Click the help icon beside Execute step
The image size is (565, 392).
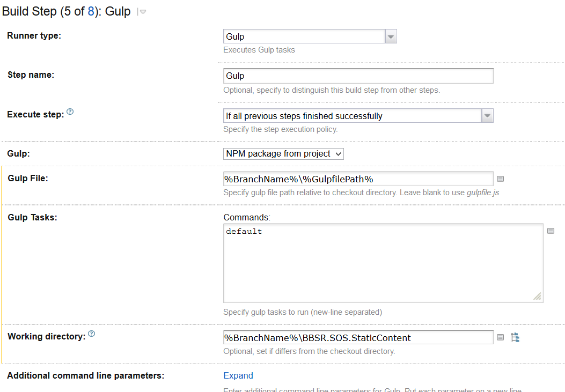70,113
